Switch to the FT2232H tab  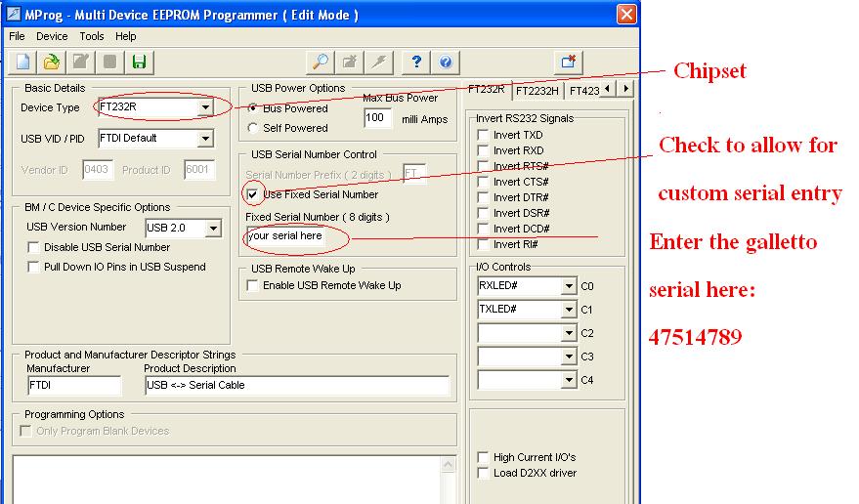[x=537, y=91]
